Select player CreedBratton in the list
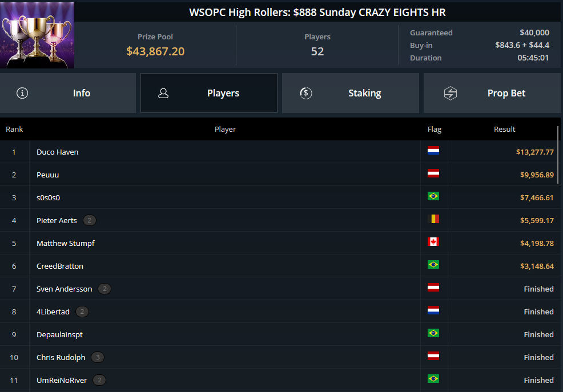Image resolution: width=563 pixels, height=392 pixels. click(x=60, y=266)
